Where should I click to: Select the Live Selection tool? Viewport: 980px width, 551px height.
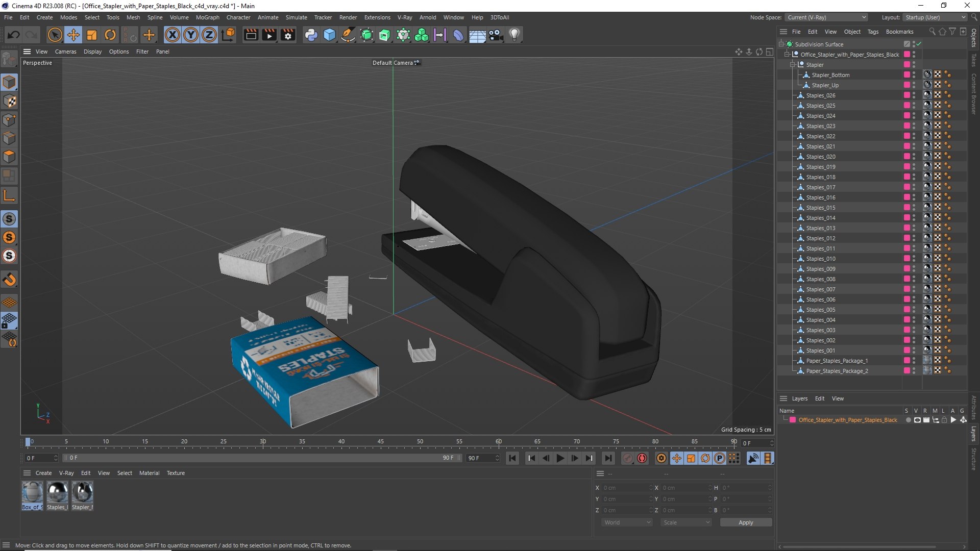pos(55,35)
